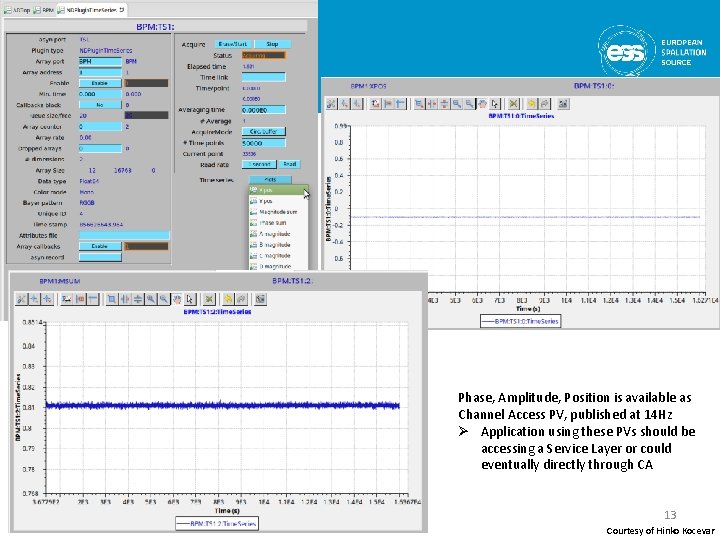Switch to the ADTop tab
Viewport: 720px width, 540px height.
(x=17, y=10)
